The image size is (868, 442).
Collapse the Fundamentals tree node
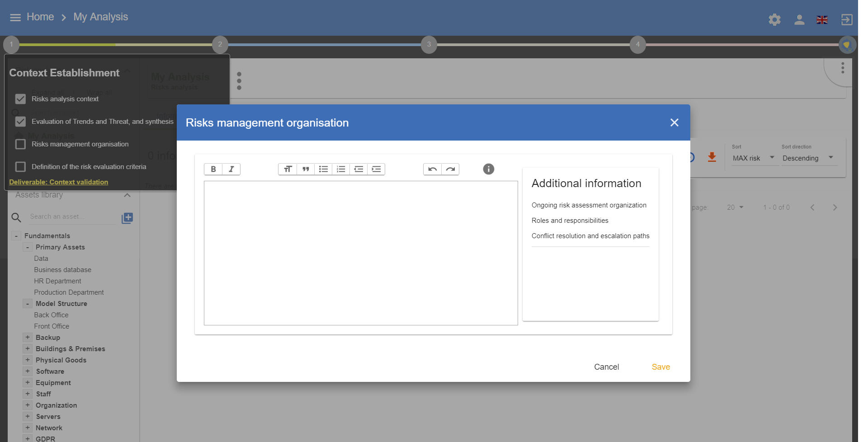pyautogui.click(x=16, y=236)
